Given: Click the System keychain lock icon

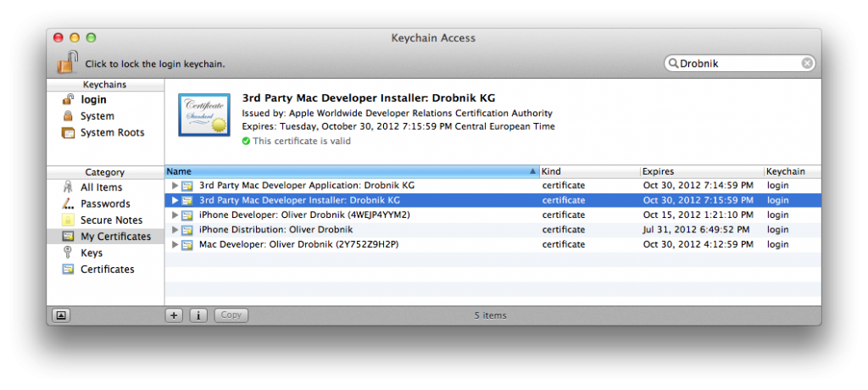Looking at the screenshot, I should point(68,116).
